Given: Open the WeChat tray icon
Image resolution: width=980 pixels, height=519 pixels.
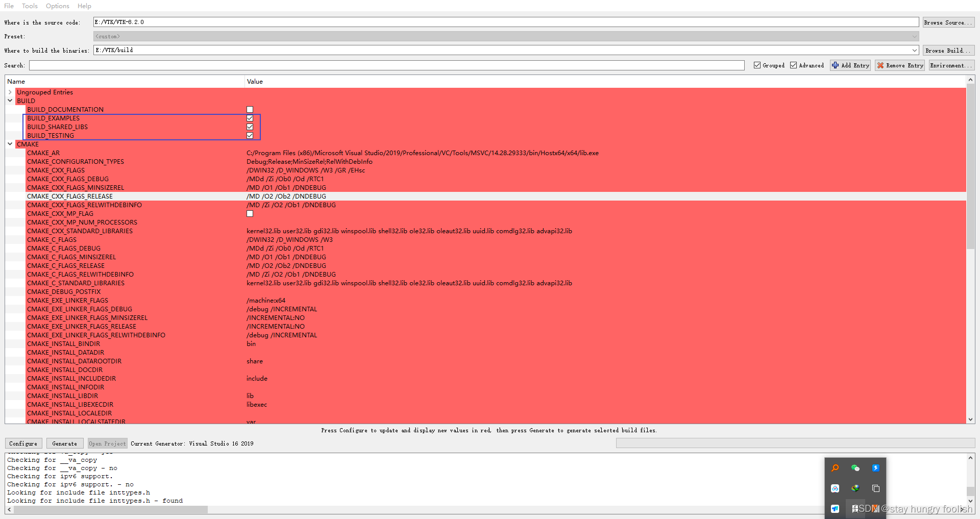Looking at the screenshot, I should (855, 468).
